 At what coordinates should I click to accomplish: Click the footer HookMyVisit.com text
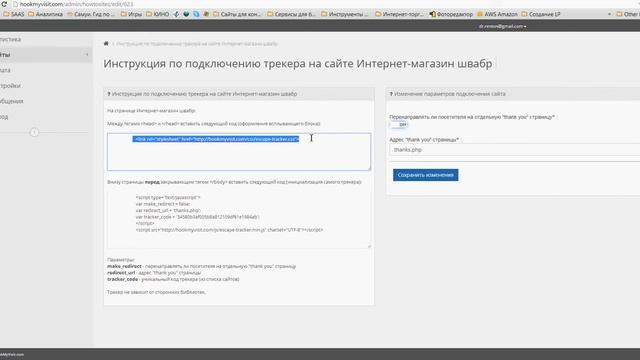point(12,354)
